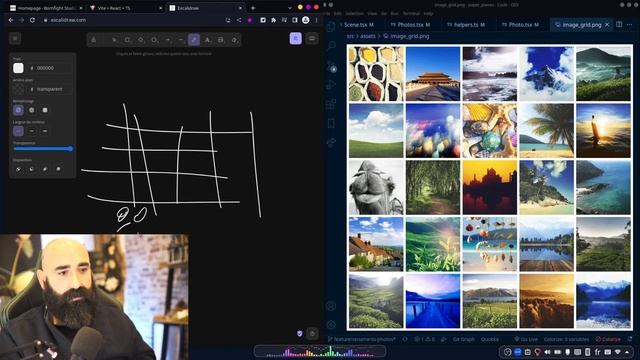
Task: Select the first fill style option
Action: point(18,110)
